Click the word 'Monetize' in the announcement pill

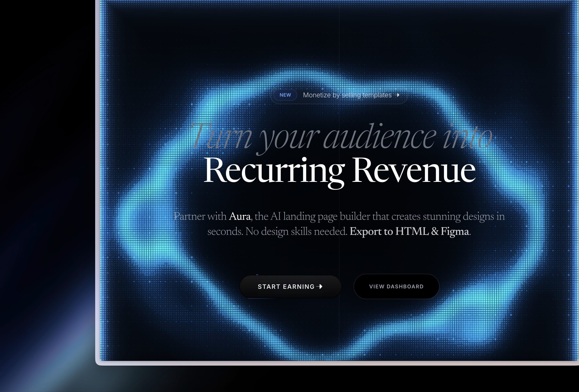(x=317, y=95)
